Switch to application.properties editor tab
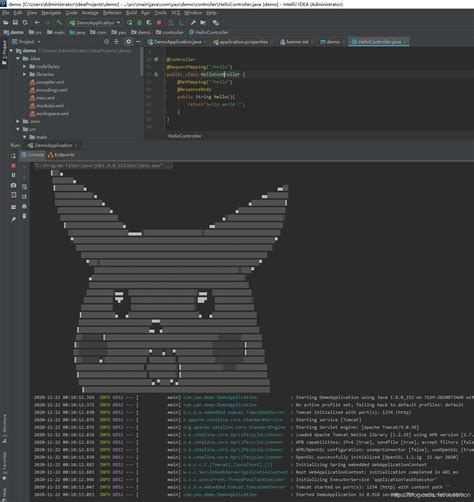The image size is (474, 502). (243, 42)
